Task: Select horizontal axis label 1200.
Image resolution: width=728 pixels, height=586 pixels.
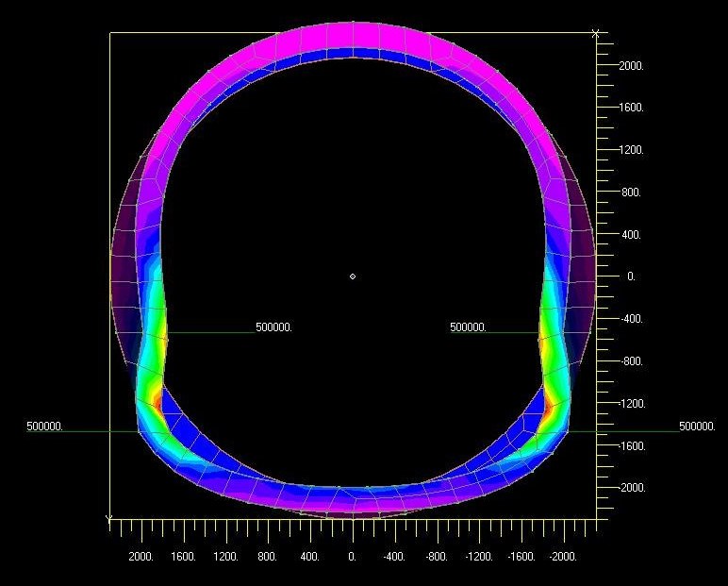Action: [x=225, y=556]
